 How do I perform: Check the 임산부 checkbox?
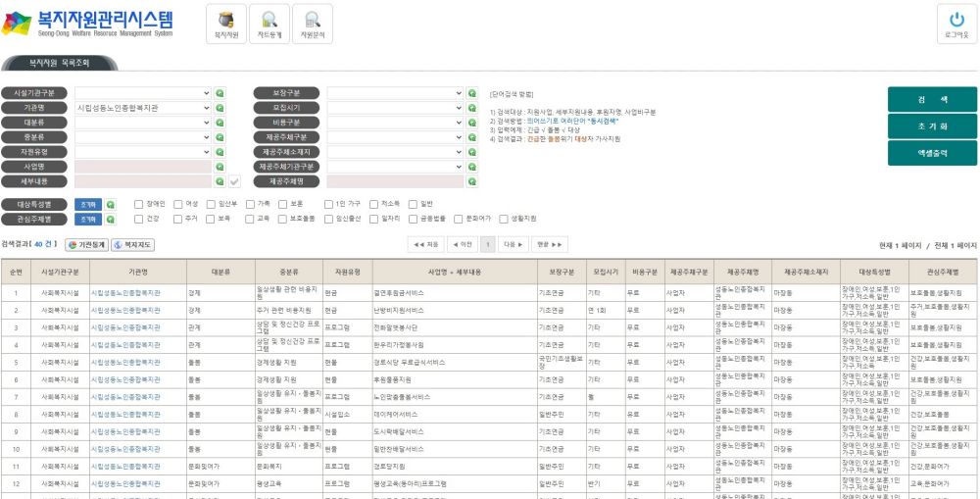pyautogui.click(x=211, y=204)
